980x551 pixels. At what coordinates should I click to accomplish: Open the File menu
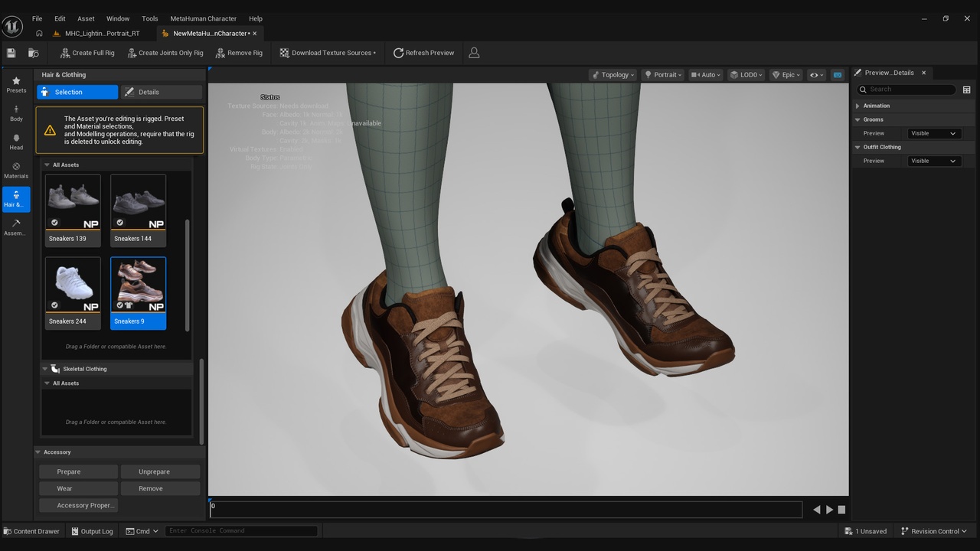37,18
